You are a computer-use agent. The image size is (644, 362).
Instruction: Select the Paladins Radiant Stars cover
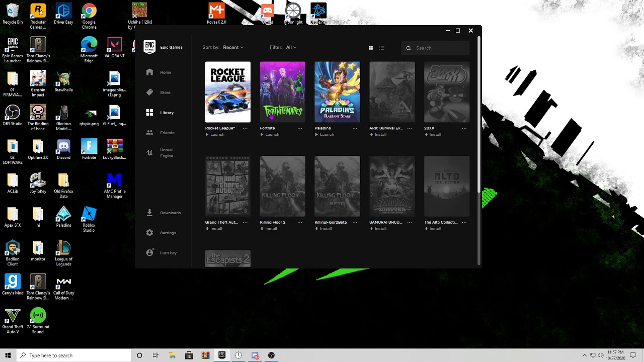(x=337, y=92)
